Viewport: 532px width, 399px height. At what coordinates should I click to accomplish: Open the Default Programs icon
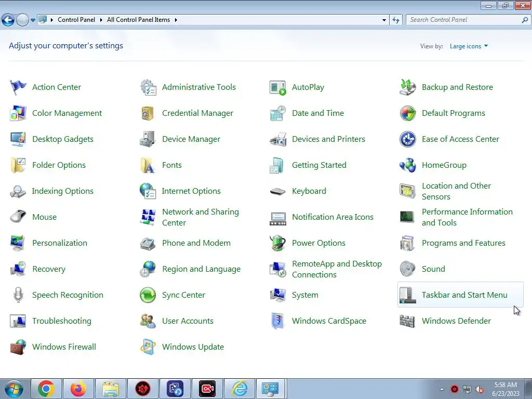[x=407, y=113]
